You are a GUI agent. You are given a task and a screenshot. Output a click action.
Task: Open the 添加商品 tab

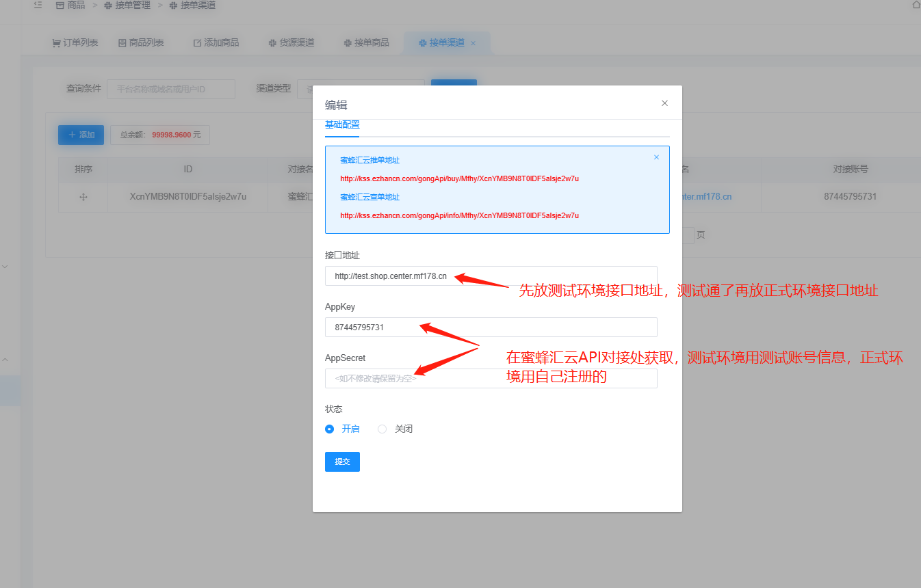click(x=216, y=42)
